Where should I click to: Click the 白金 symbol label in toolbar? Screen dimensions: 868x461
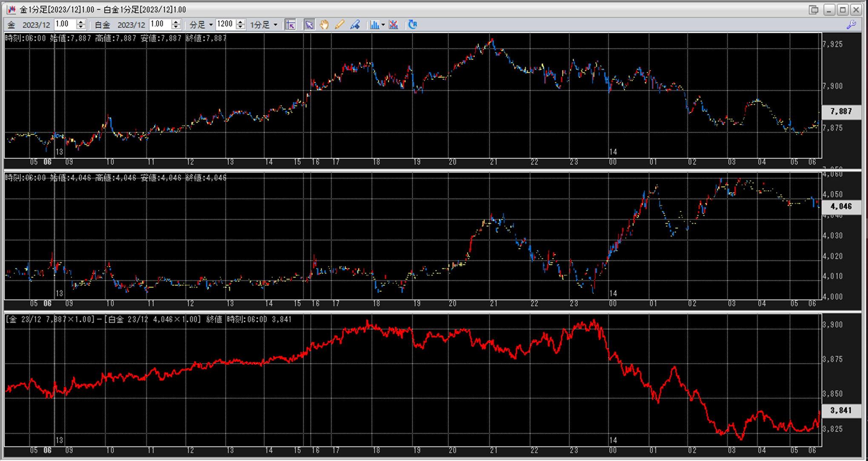[x=102, y=25]
